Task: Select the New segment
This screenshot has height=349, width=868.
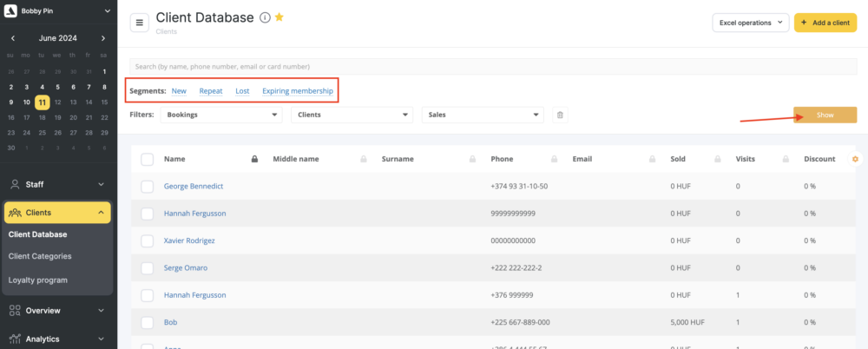Action: point(179,91)
